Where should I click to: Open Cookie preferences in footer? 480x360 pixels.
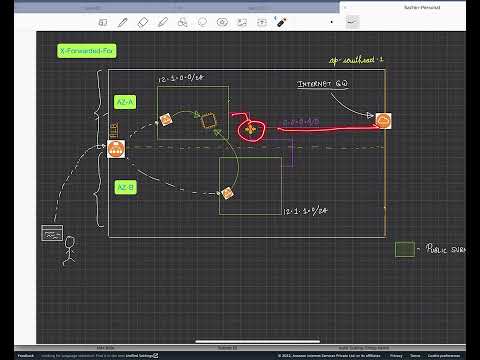coord(444,356)
